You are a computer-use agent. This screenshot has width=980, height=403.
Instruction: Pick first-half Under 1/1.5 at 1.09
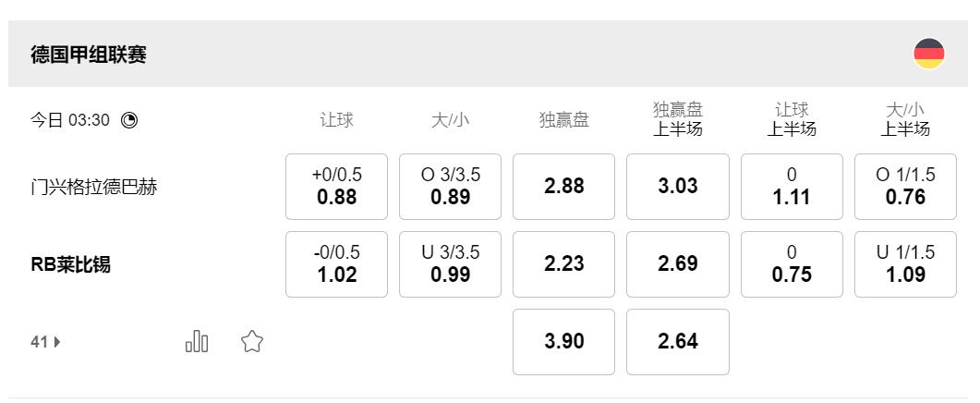(x=905, y=264)
